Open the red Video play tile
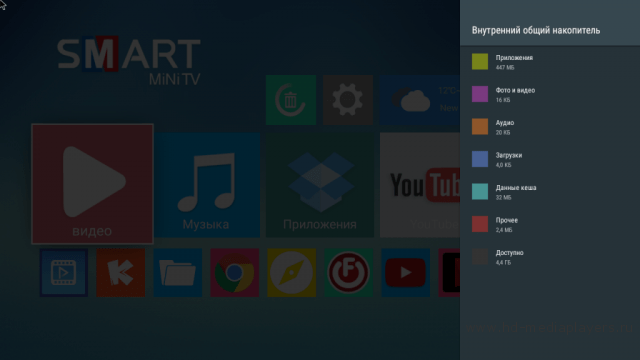 (92, 184)
